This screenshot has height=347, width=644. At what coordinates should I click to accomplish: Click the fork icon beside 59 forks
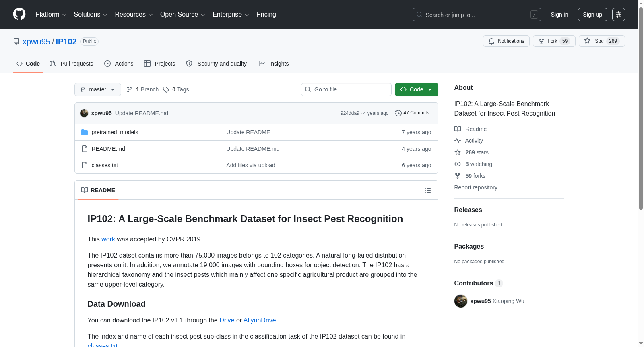pyautogui.click(x=458, y=176)
